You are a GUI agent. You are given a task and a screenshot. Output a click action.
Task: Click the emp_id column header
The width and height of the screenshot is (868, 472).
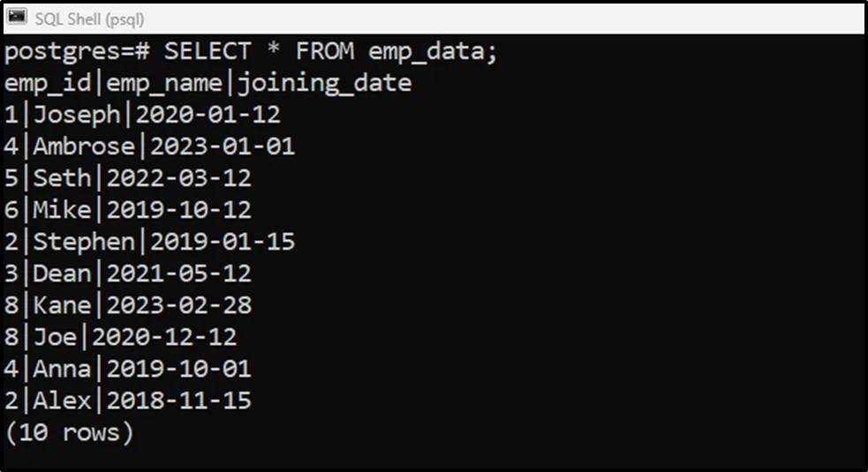(48, 83)
